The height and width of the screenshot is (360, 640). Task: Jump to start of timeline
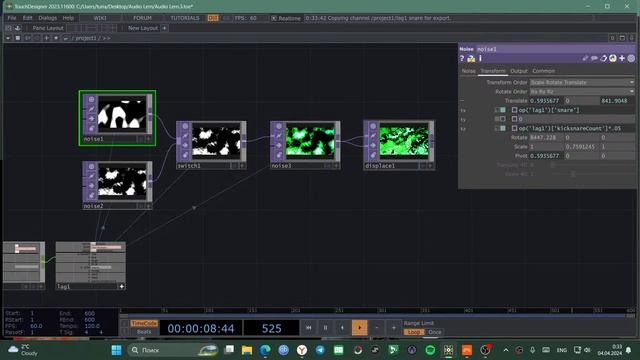[309, 327]
